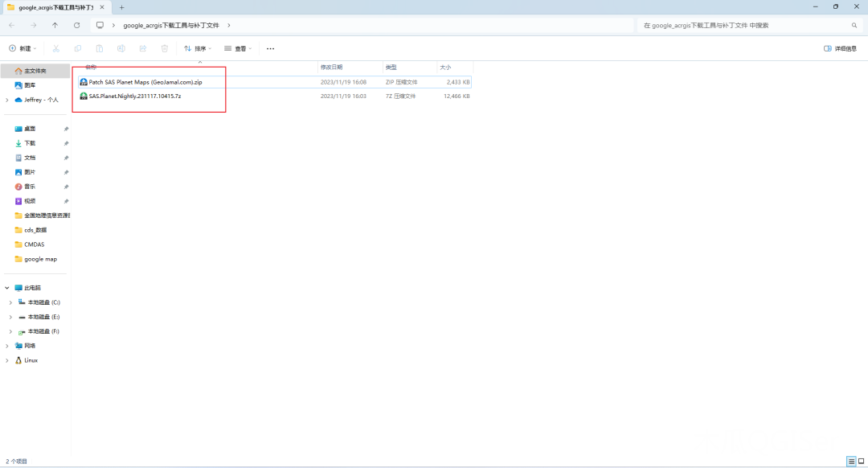868x468 pixels.
Task: Open 音乐 in quick access
Action: [30, 187]
